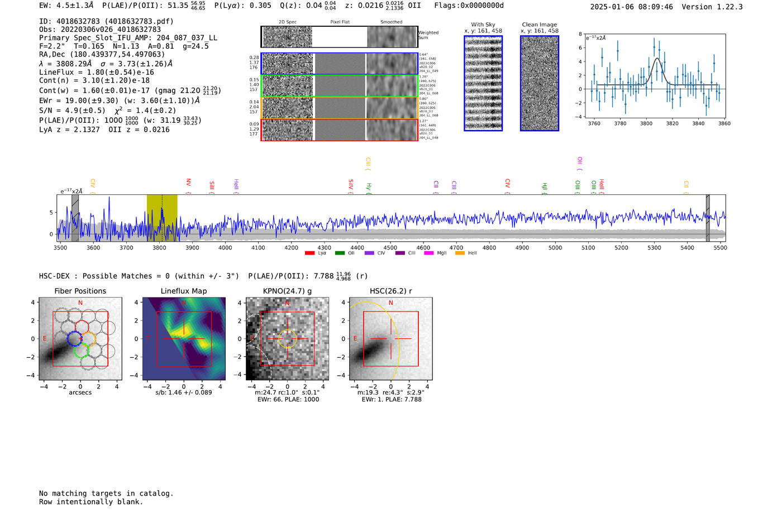Image resolution: width=782 pixels, height=532 pixels.
Task: Click the orange fiber circle in Fiber Positions
Action: tap(88, 338)
